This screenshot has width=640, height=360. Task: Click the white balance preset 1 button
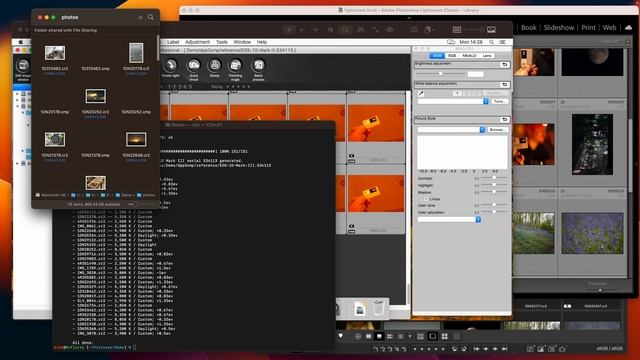[x=457, y=93]
